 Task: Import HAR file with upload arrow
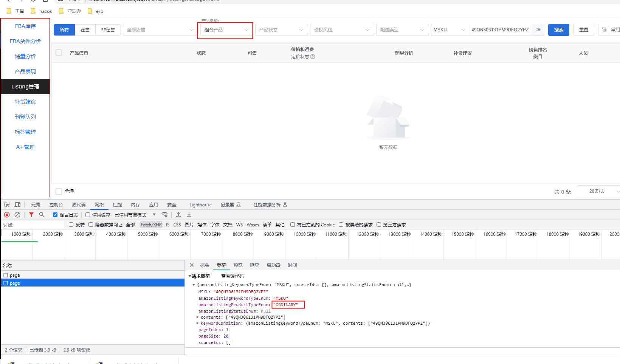tap(178, 215)
